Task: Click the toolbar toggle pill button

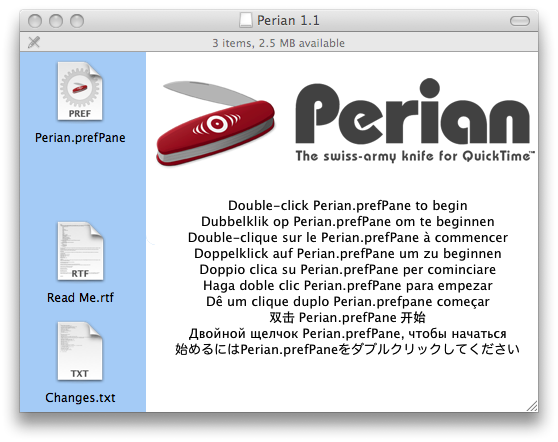Action: (x=520, y=21)
